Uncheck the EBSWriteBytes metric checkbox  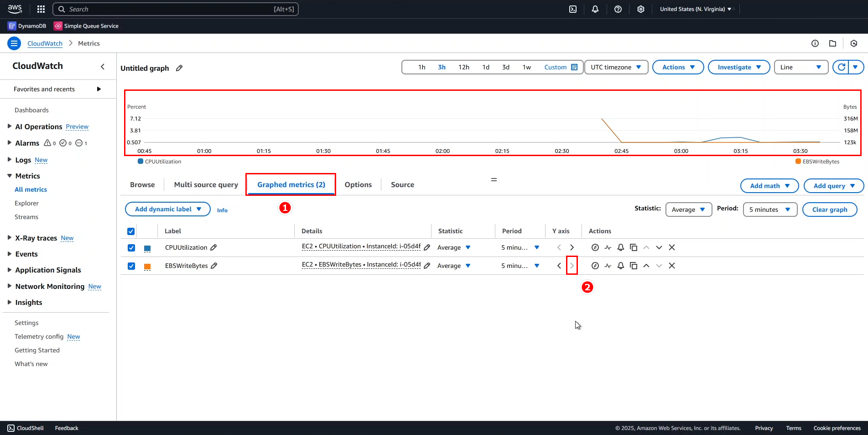point(131,266)
